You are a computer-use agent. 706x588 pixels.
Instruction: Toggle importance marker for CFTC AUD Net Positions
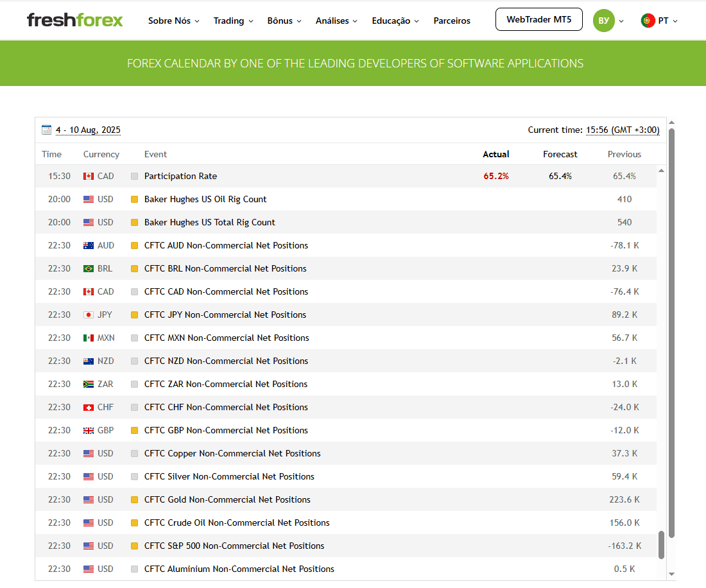[x=134, y=245]
